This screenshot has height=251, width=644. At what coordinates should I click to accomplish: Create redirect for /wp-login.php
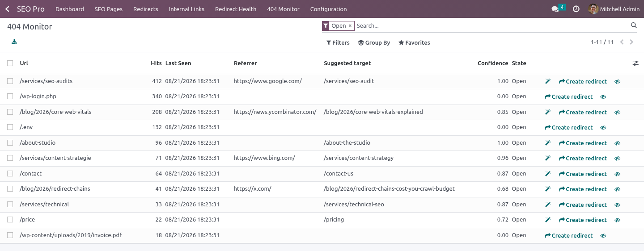[568, 96]
